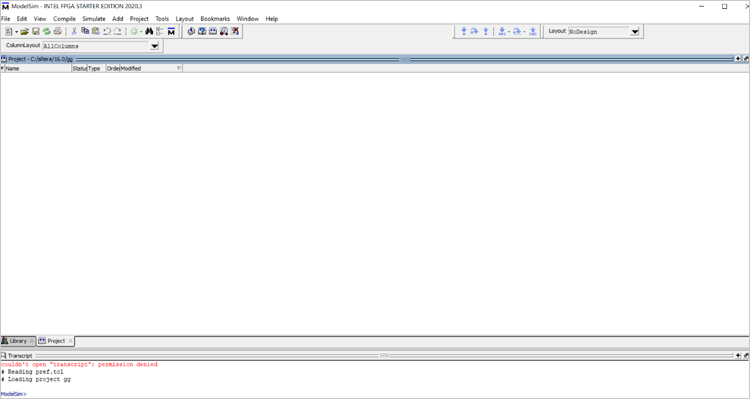The image size is (750, 399).
Task: Click the Print toolbar icon
Action: pyautogui.click(x=57, y=31)
